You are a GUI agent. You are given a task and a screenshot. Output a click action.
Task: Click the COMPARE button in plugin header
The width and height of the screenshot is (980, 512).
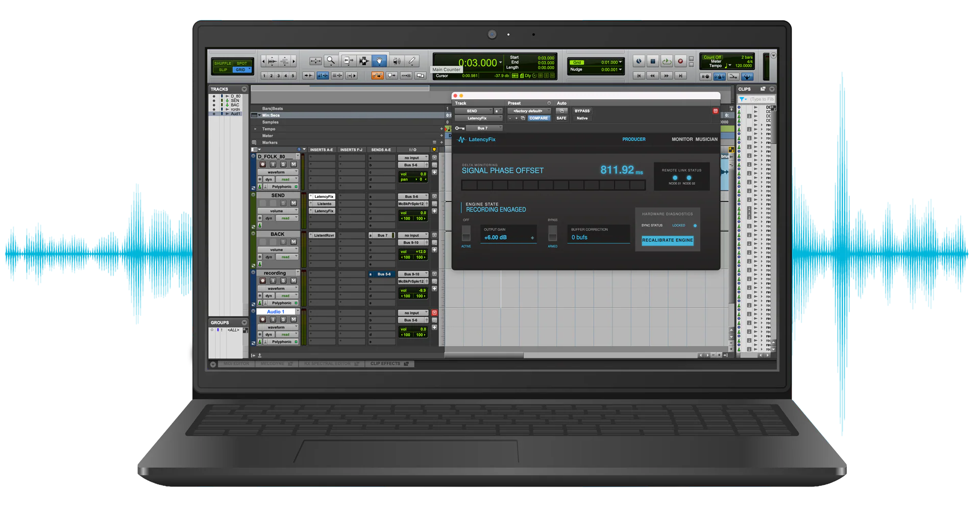tap(538, 118)
